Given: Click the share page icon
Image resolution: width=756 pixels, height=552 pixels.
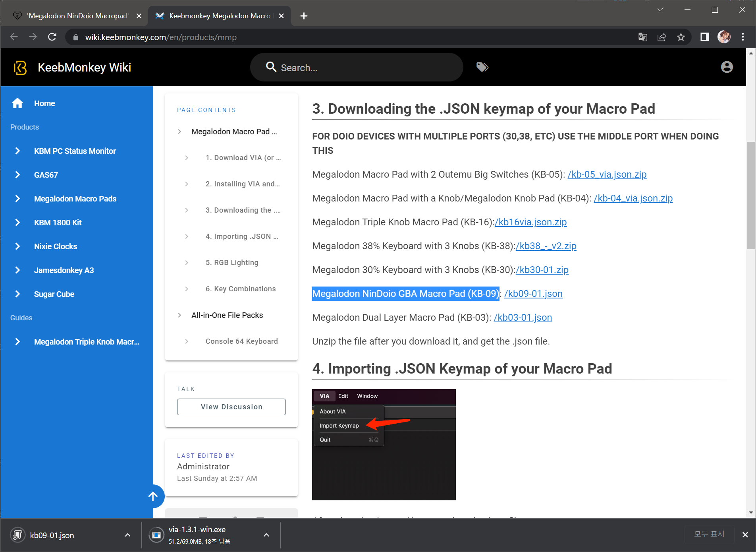Looking at the screenshot, I should tap(662, 37).
